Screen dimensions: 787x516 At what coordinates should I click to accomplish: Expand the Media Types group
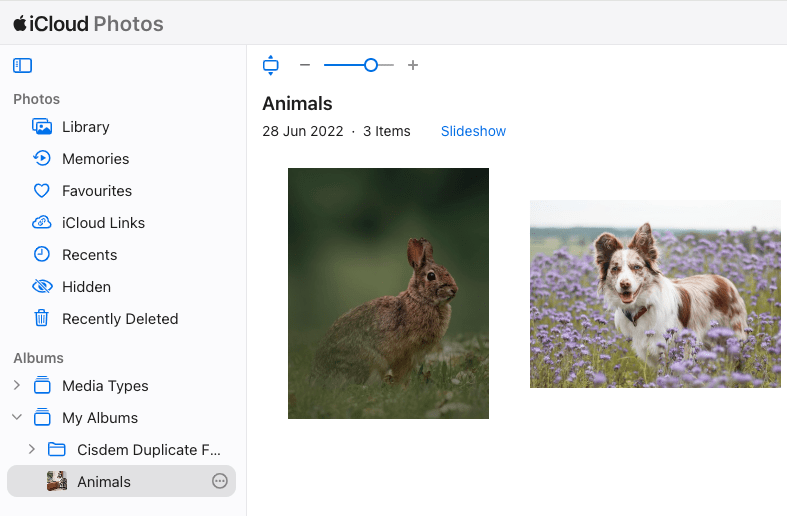(x=16, y=386)
